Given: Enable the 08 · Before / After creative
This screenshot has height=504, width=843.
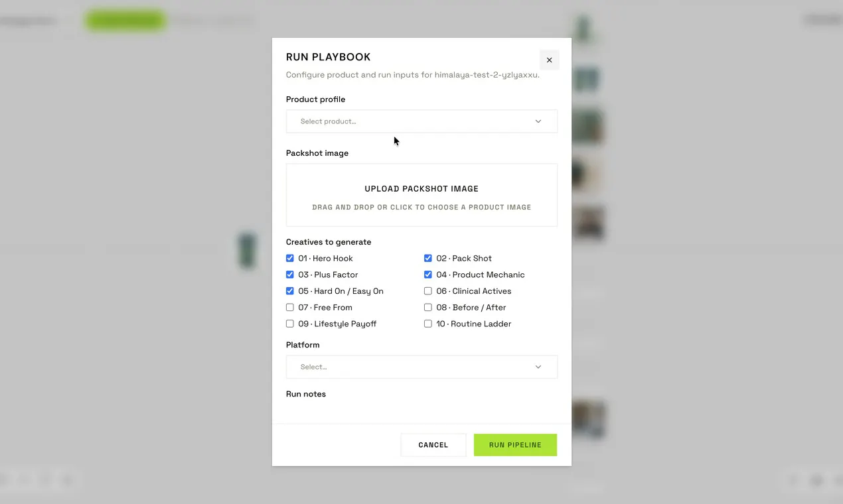Looking at the screenshot, I should pos(428,307).
